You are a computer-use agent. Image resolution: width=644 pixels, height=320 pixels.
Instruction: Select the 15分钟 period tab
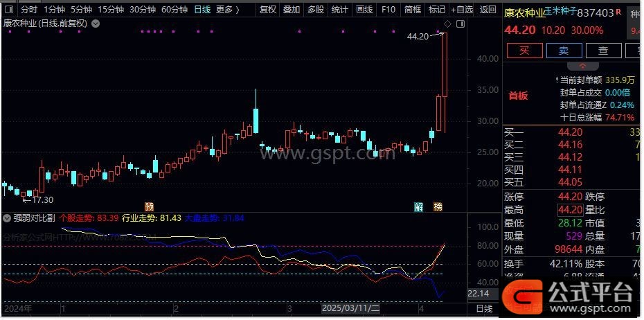point(111,10)
